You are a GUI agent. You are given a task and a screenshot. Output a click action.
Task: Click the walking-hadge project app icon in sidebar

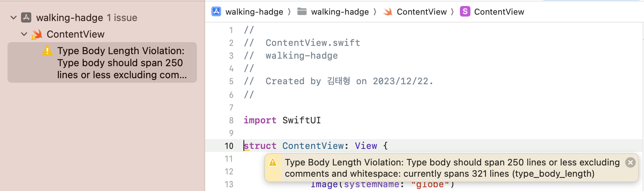(26, 18)
